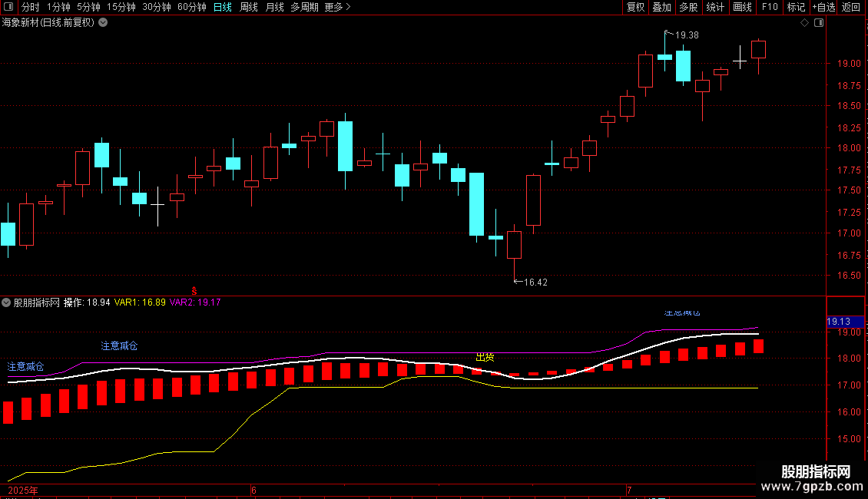Click the 2025年 date axis label
This screenshot has height=499, width=868.
23,491
